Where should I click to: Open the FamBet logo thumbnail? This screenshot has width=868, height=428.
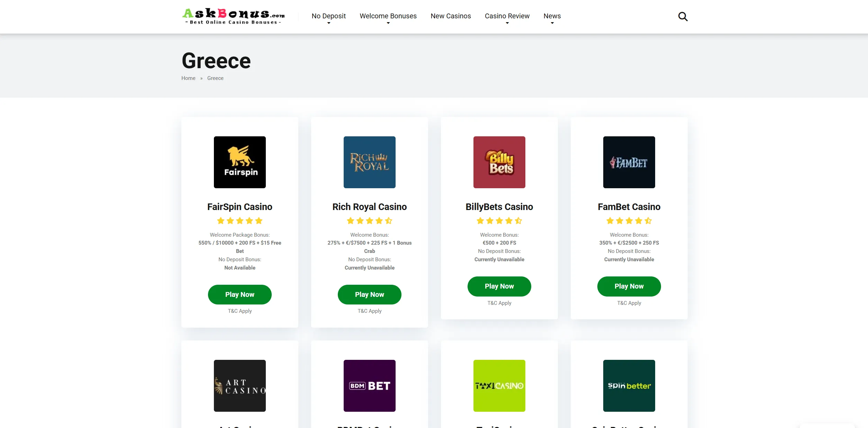629,162
